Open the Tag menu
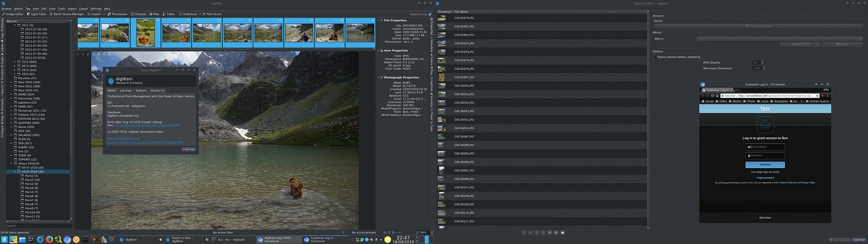868x244 pixels. (27, 9)
